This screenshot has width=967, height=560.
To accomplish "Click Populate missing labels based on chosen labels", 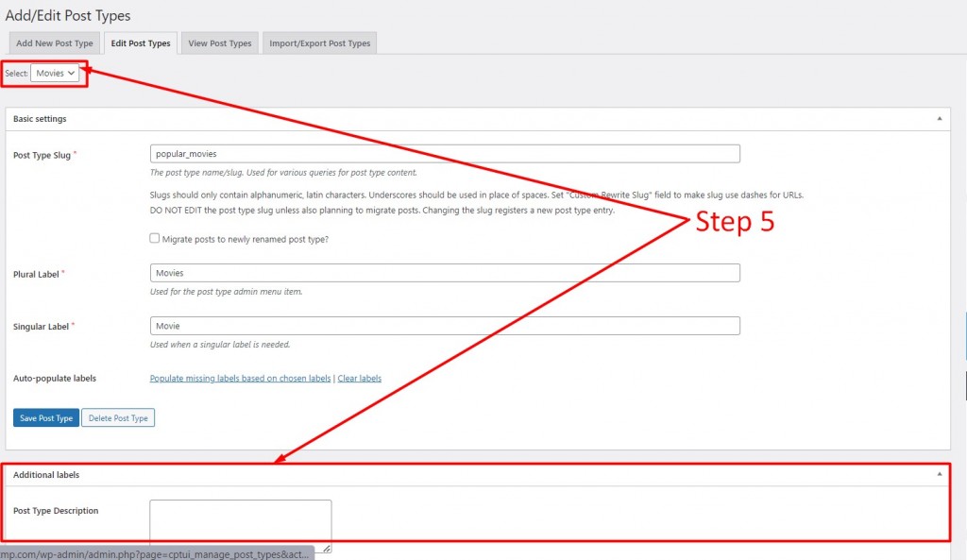I will pyautogui.click(x=240, y=378).
